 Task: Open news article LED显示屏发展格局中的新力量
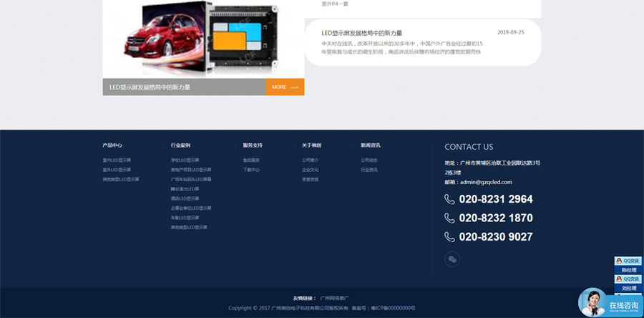[361, 33]
